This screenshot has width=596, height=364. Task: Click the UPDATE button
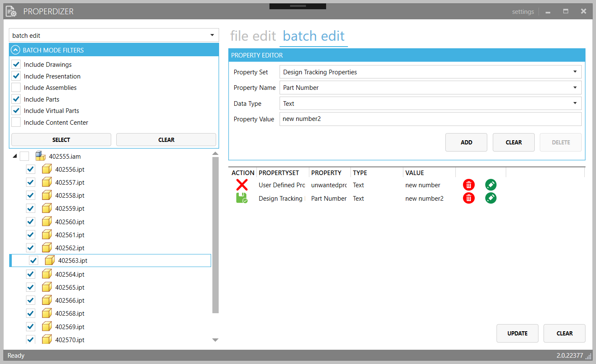(x=518, y=333)
